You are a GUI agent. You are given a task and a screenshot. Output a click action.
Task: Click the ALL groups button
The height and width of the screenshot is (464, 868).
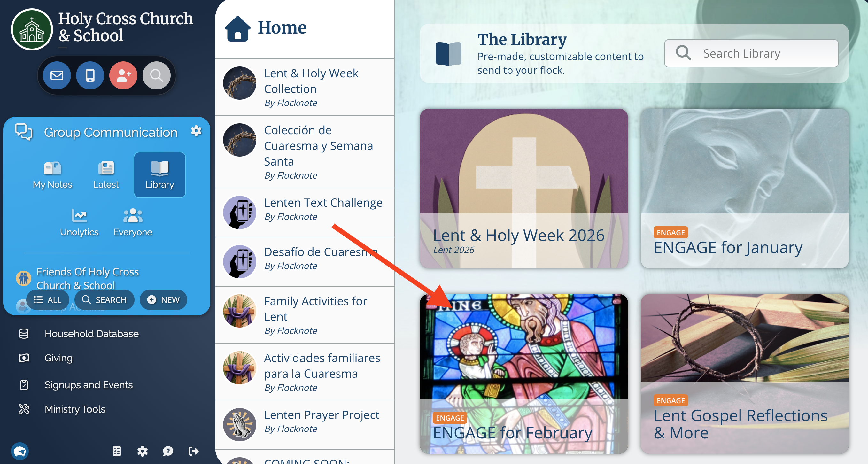48,299
